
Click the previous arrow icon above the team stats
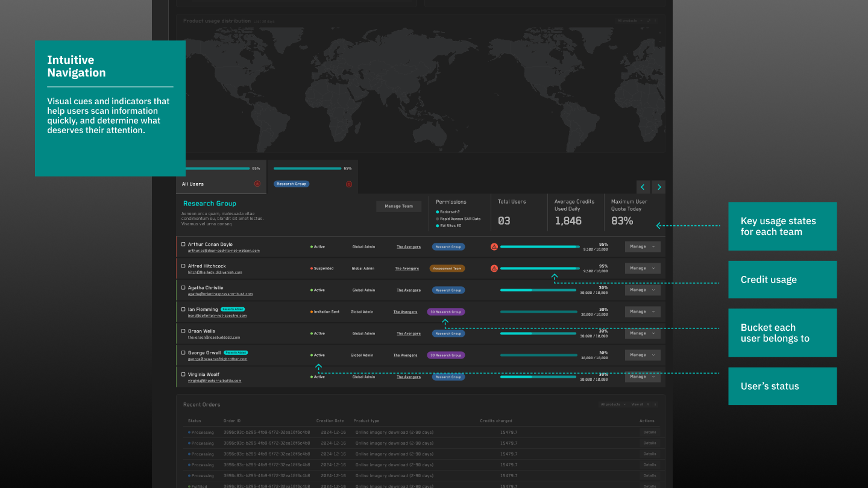coord(643,187)
